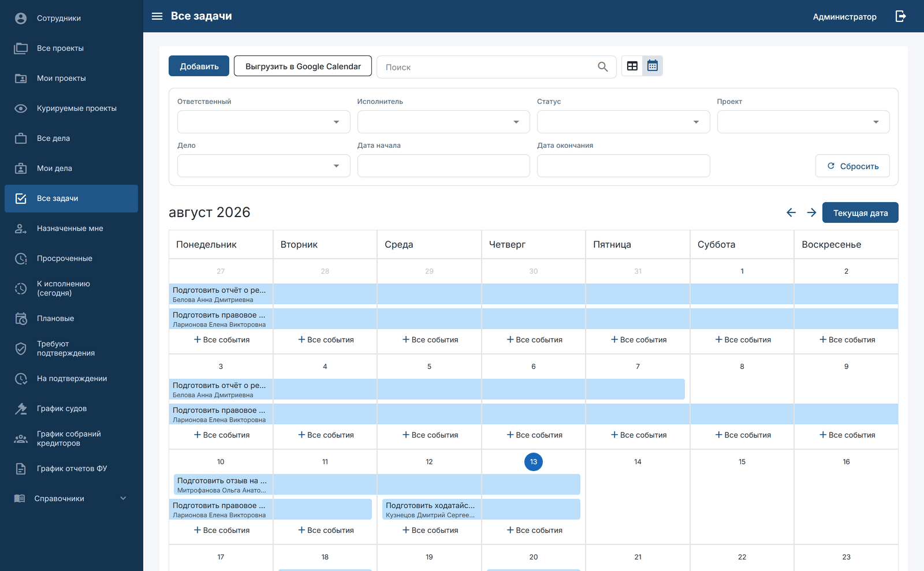
Task: Click the Добавить button
Action: [x=199, y=66]
